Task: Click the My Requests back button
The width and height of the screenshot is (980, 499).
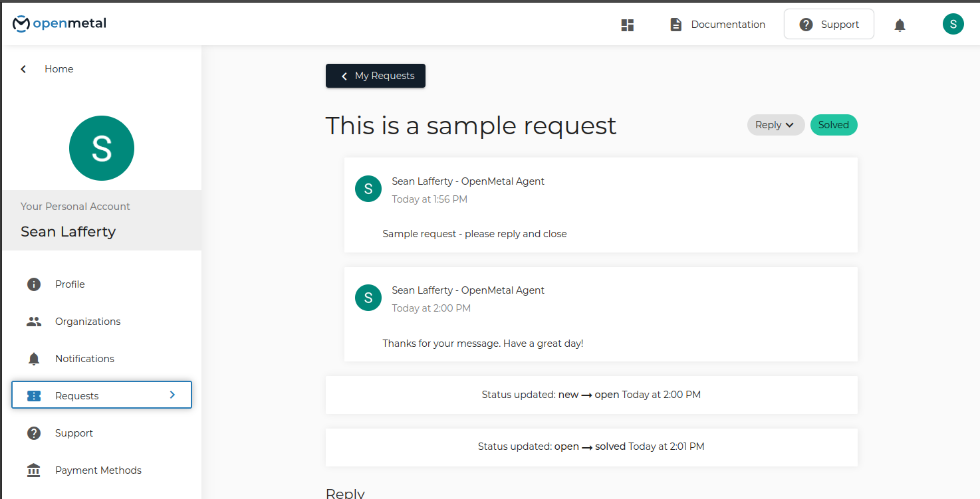Action: [x=376, y=76]
